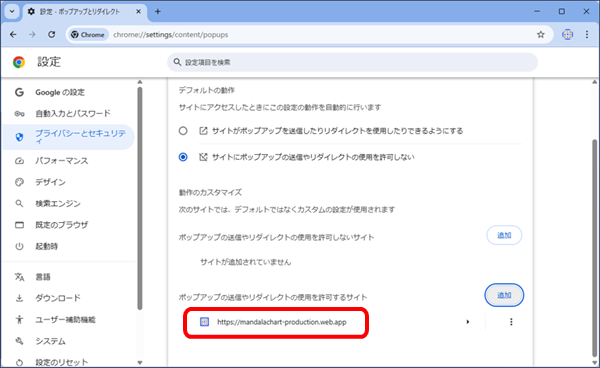600x368 pixels.
Task: Open システム settings
Action: [x=69, y=341]
